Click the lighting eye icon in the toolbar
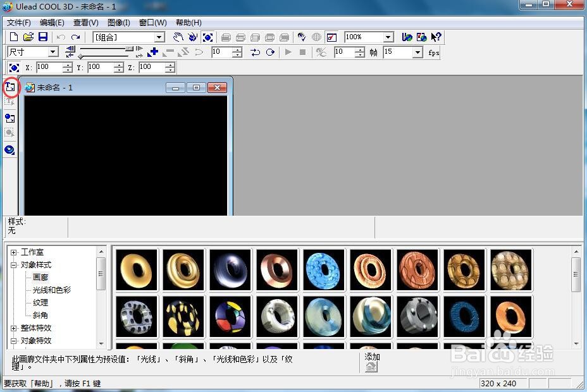This screenshot has height=392, width=587. click(302, 37)
